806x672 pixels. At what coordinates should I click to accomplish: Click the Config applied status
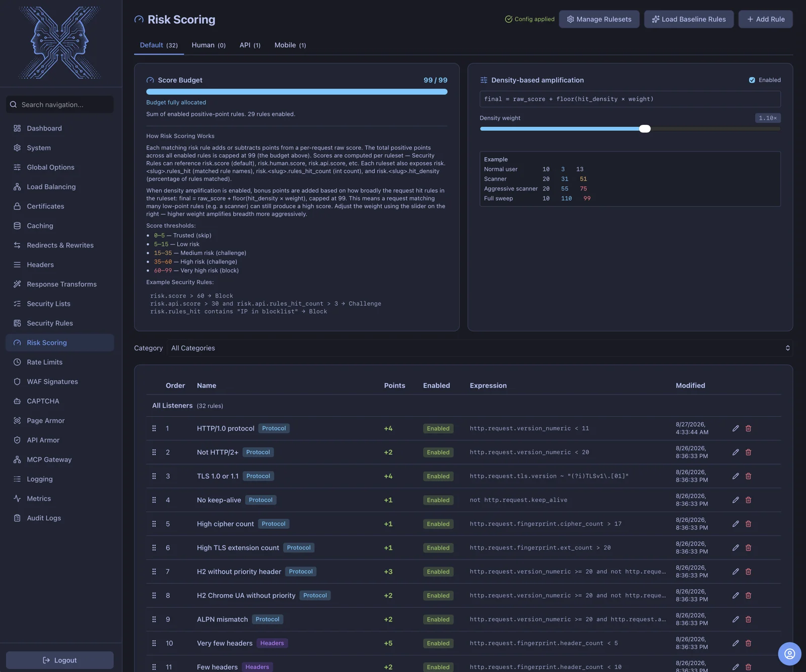(529, 19)
